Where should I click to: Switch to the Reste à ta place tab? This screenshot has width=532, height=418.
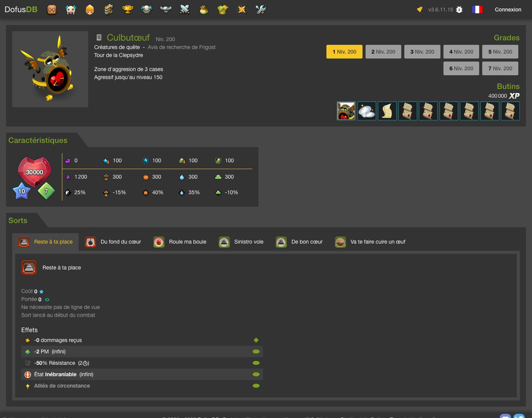[46, 242]
